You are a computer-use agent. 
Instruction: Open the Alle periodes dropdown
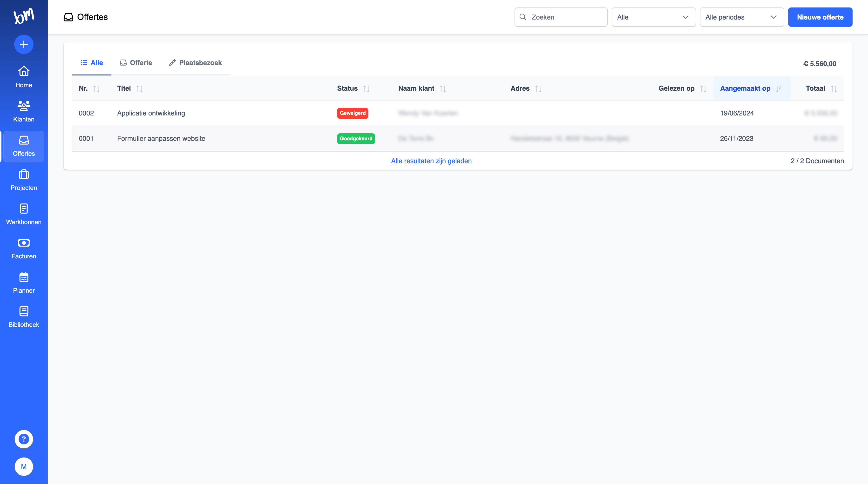point(741,17)
